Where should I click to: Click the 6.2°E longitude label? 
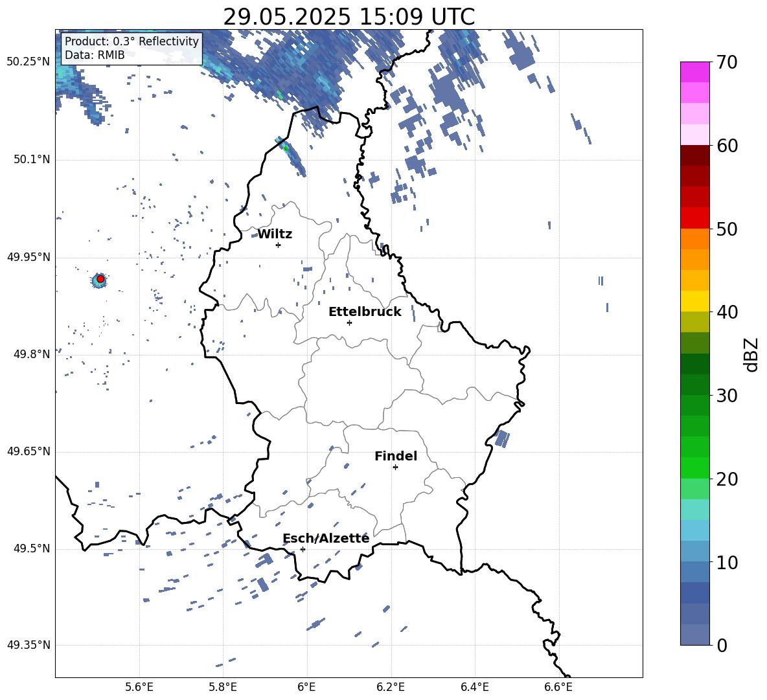pos(391,687)
